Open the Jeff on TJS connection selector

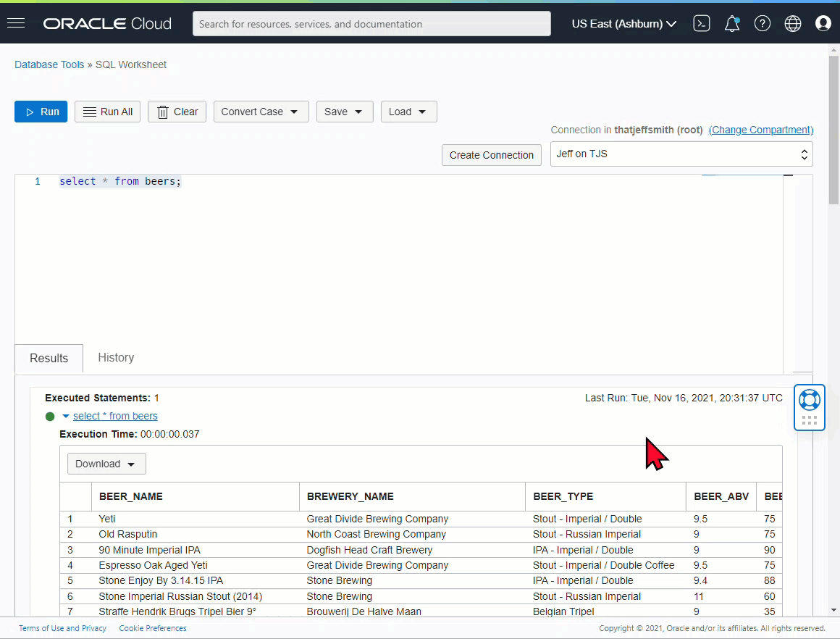tap(681, 154)
